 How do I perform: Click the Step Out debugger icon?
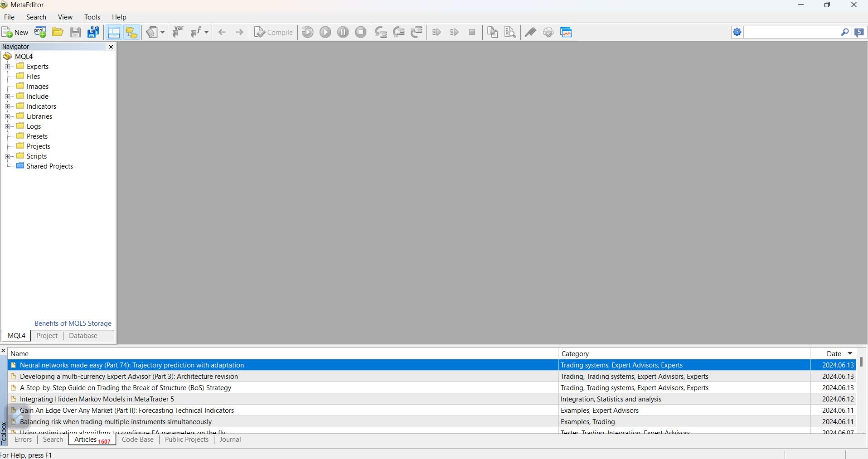417,32
